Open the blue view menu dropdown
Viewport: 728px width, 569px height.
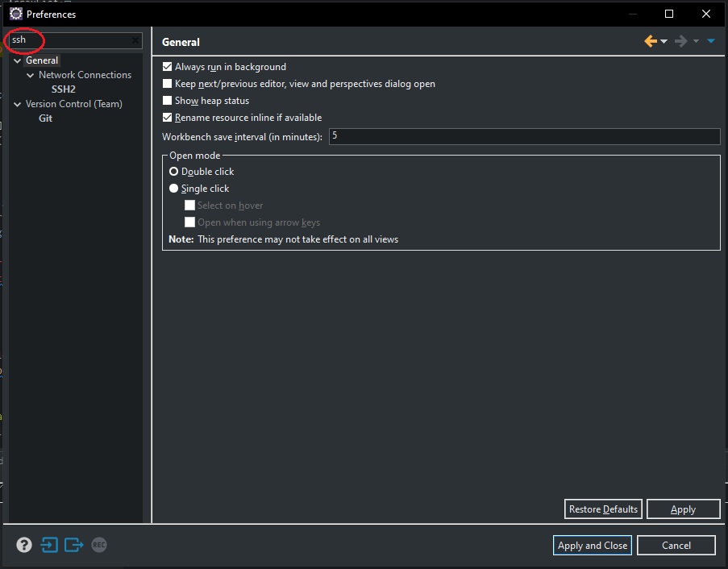click(711, 41)
